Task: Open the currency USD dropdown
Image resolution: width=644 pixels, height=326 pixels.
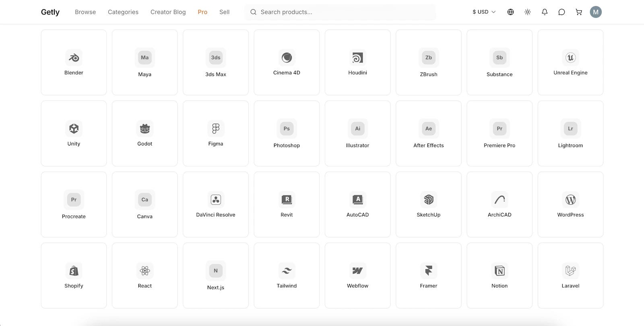Action: tap(484, 12)
